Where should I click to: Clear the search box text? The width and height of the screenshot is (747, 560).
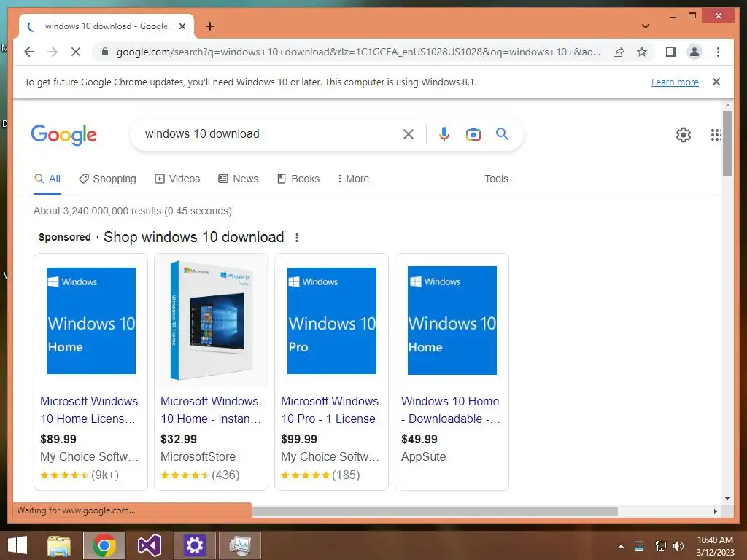click(409, 134)
